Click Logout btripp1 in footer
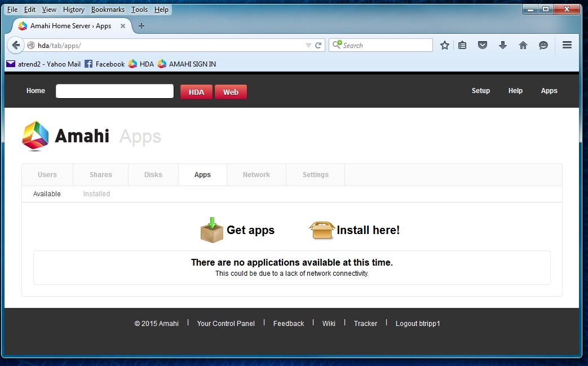The height and width of the screenshot is (366, 588). click(418, 324)
